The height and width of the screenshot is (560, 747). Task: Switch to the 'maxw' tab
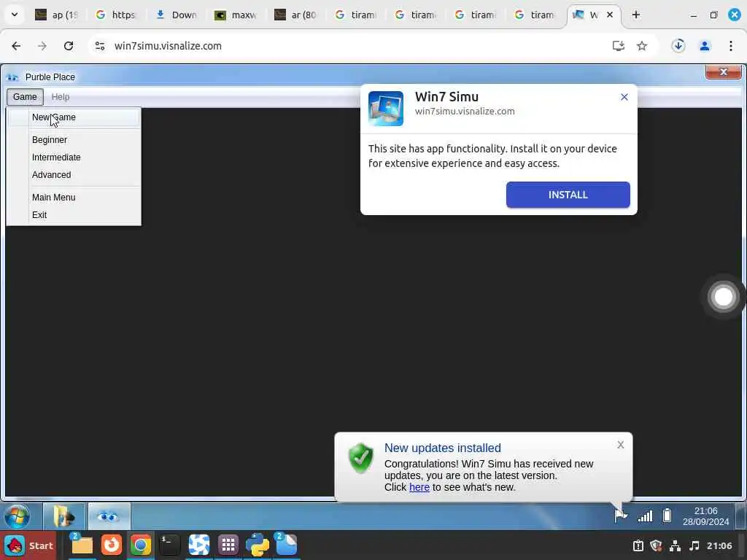[236, 15]
